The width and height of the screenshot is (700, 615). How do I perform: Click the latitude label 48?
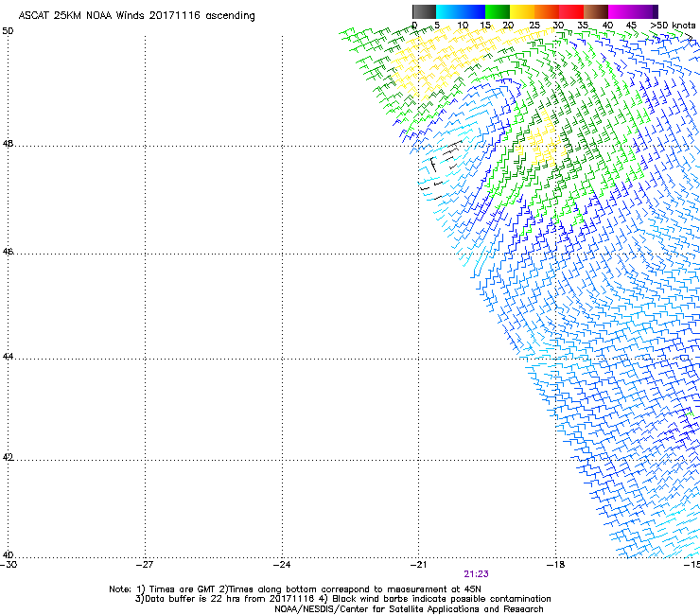coord(8,144)
